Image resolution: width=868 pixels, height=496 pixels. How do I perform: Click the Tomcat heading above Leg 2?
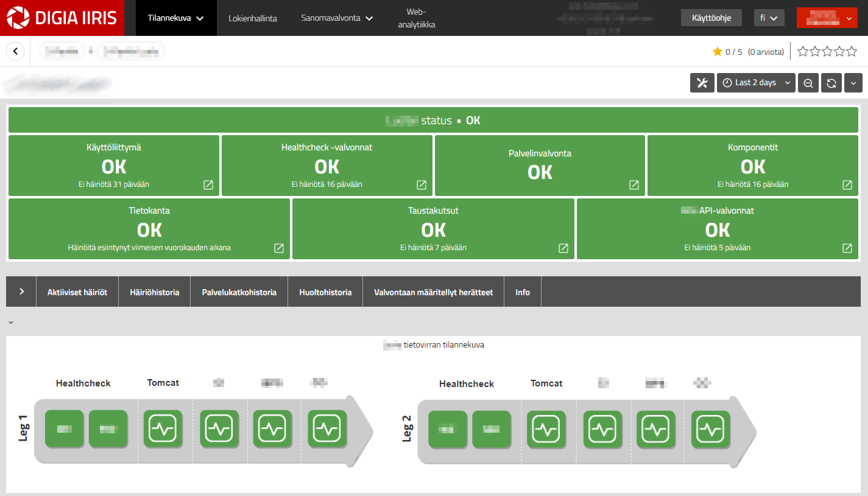(x=546, y=383)
